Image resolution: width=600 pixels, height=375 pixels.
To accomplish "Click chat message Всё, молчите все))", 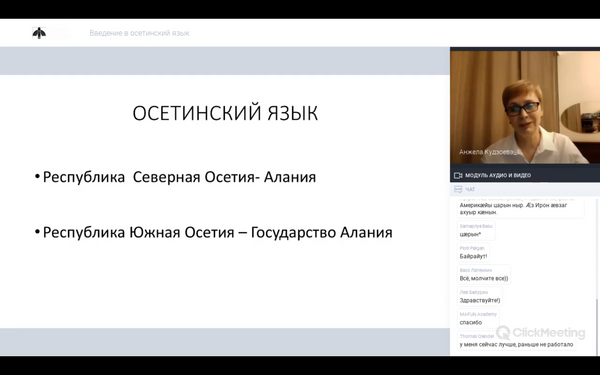I will pos(484,278).
